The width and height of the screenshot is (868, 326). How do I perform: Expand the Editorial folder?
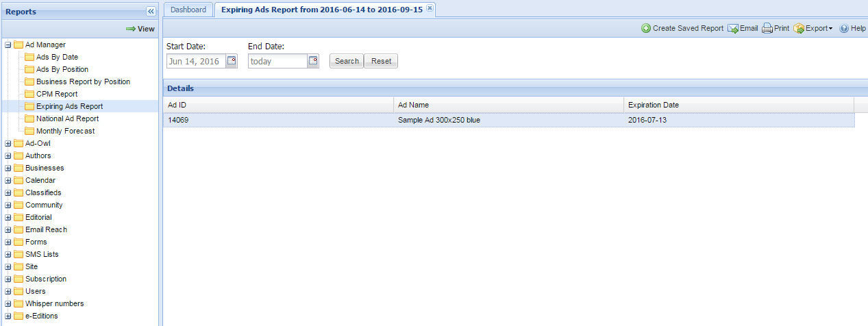pos(8,217)
